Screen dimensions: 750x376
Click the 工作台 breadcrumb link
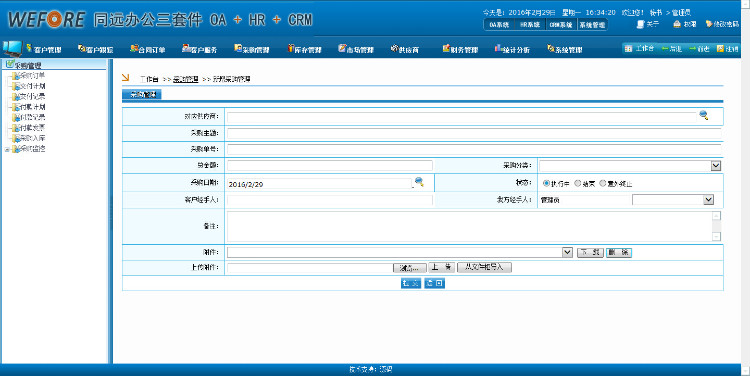coord(149,79)
